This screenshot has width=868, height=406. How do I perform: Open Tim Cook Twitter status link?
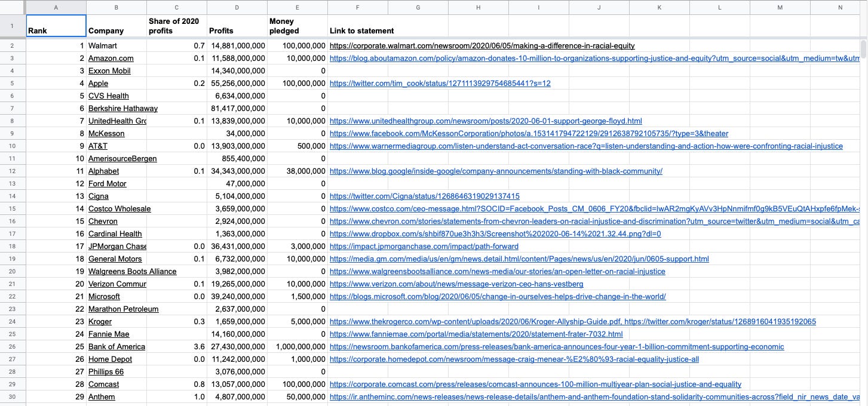click(440, 84)
